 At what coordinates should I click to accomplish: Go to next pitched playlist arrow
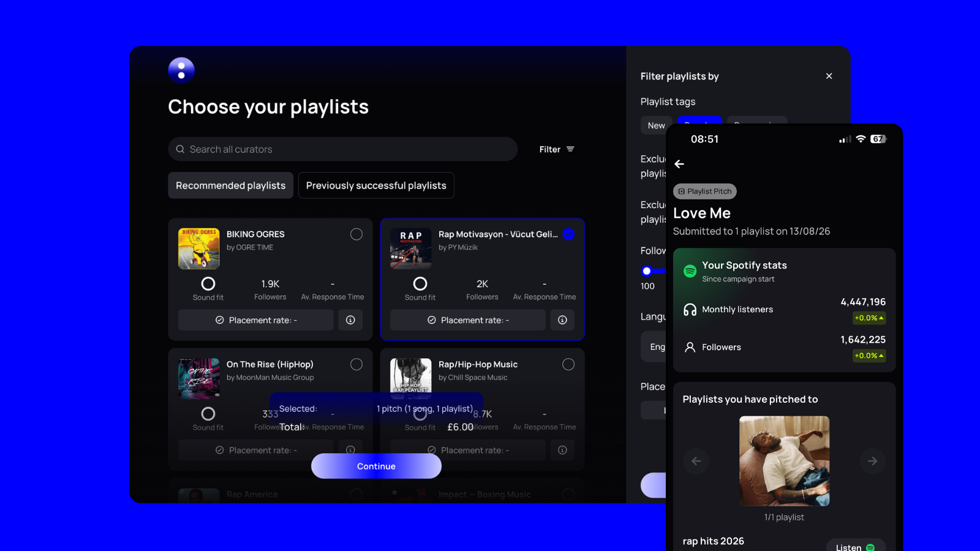point(873,461)
